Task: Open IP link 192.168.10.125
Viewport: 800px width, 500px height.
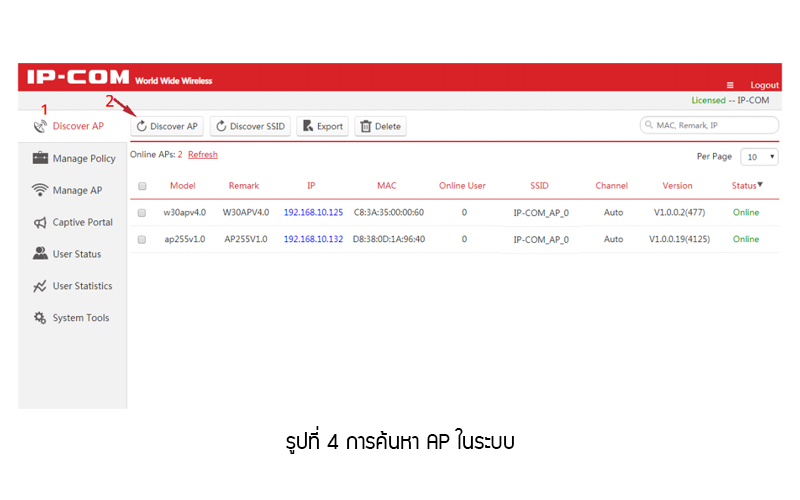Action: pos(313,212)
